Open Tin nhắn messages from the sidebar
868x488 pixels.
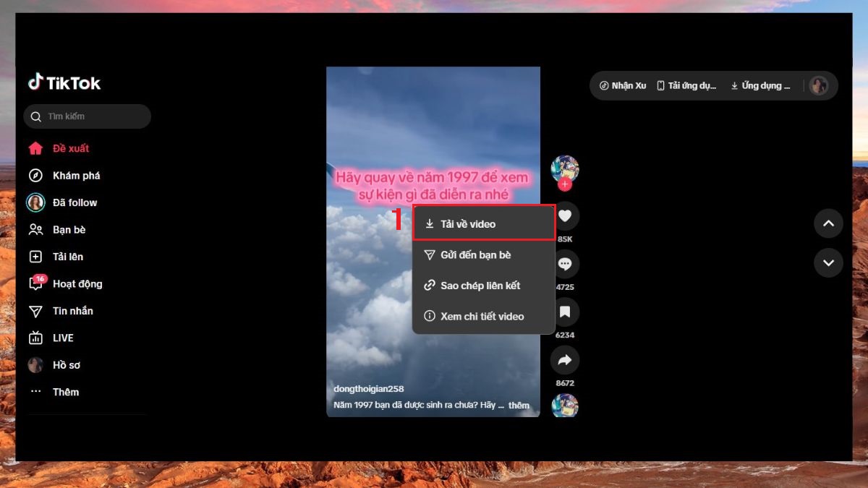72,311
